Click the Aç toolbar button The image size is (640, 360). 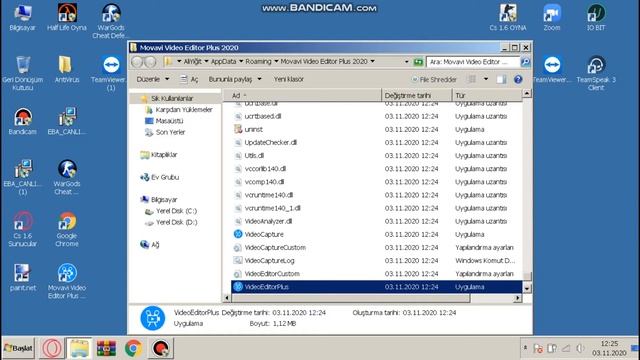click(189, 79)
